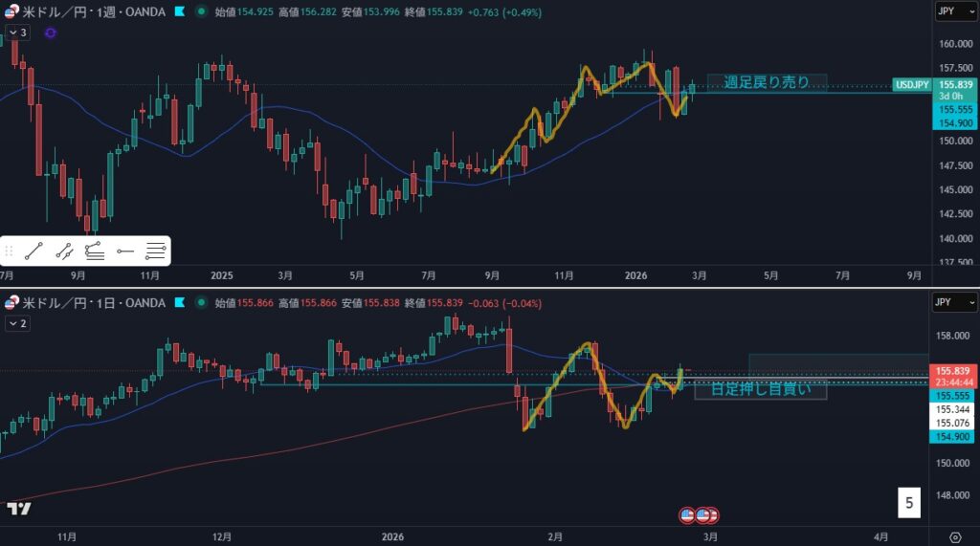Expand the weekly chart's indicator legend showing 3
Image resolution: width=980 pixels, height=546 pixels.
coord(18,33)
